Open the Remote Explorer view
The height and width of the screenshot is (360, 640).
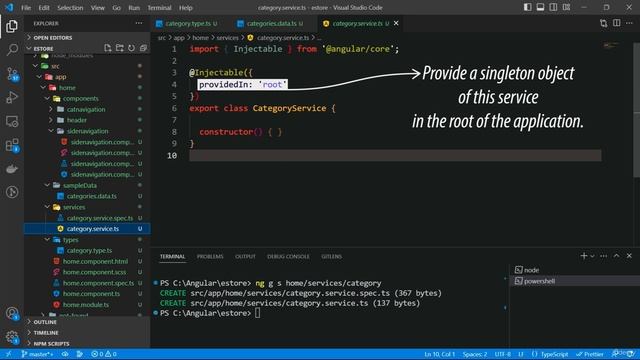12,121
